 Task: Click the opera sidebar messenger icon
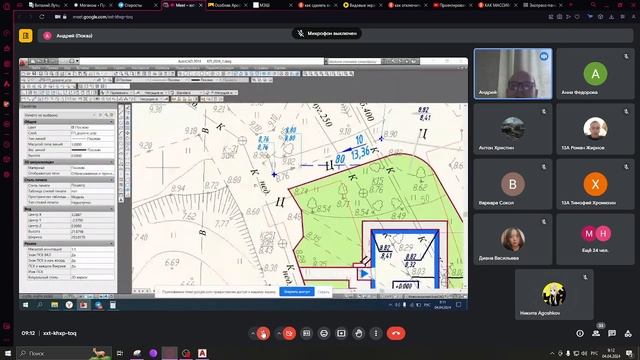(7, 104)
